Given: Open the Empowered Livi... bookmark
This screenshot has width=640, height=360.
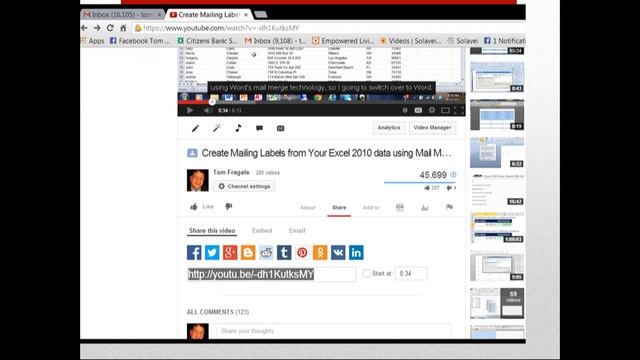Looking at the screenshot, I should pyautogui.click(x=343, y=41).
